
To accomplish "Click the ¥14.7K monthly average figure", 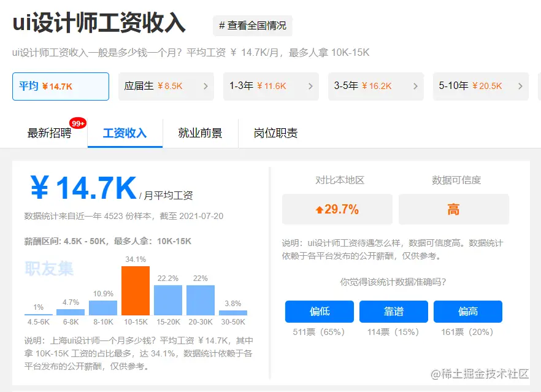I will tap(84, 188).
